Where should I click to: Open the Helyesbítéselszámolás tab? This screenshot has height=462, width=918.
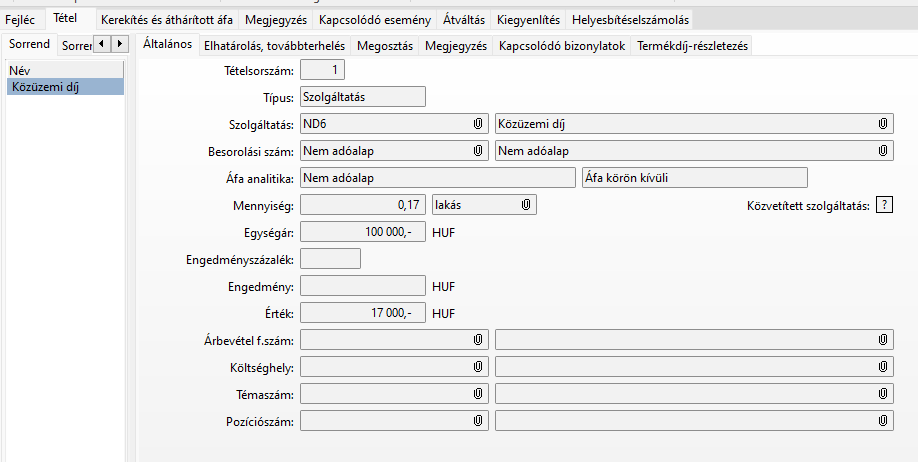630,20
